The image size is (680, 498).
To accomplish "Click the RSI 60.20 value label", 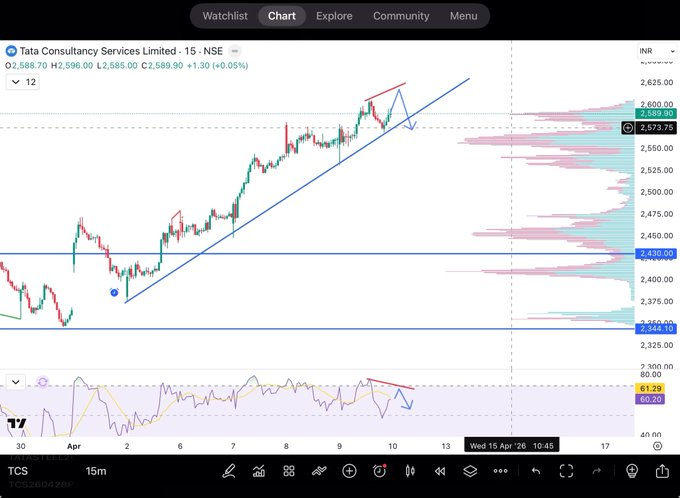I will click(x=650, y=399).
